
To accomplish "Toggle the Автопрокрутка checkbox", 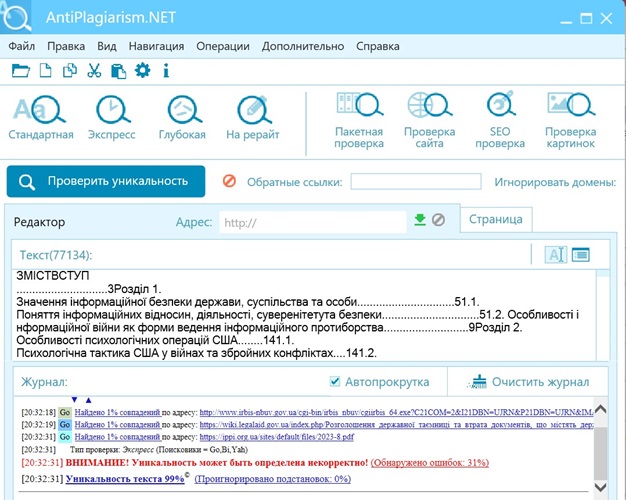I will tap(335, 381).
